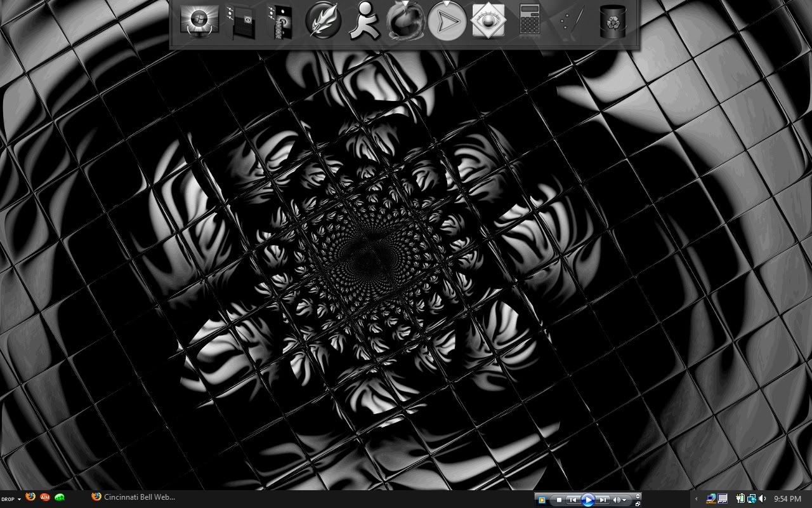
Task: Open system volume speaker tray icon
Action: pos(762,498)
